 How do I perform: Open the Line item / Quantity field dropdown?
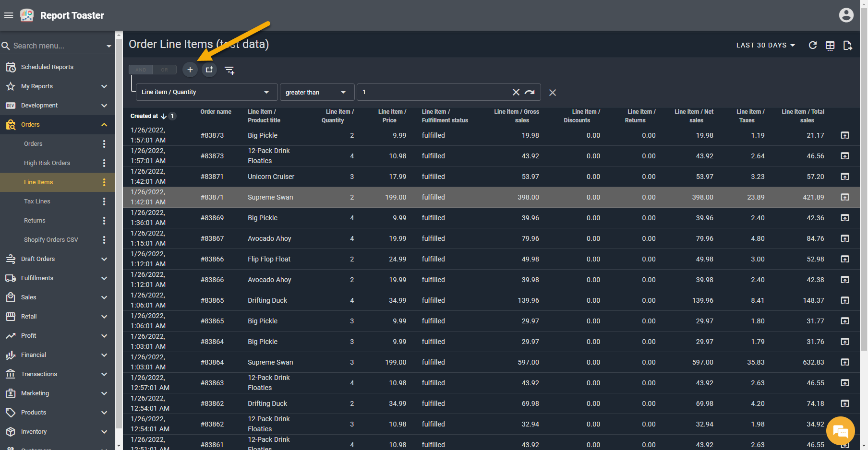tap(206, 92)
